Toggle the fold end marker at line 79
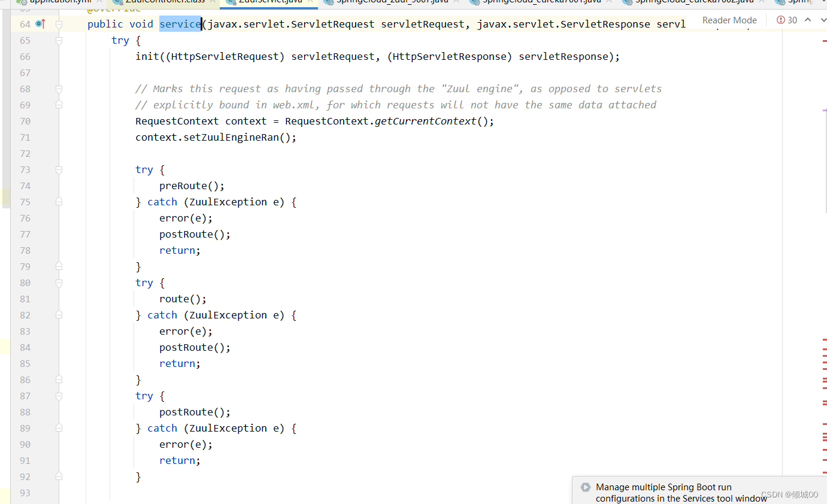The image size is (827, 504). 59,266
